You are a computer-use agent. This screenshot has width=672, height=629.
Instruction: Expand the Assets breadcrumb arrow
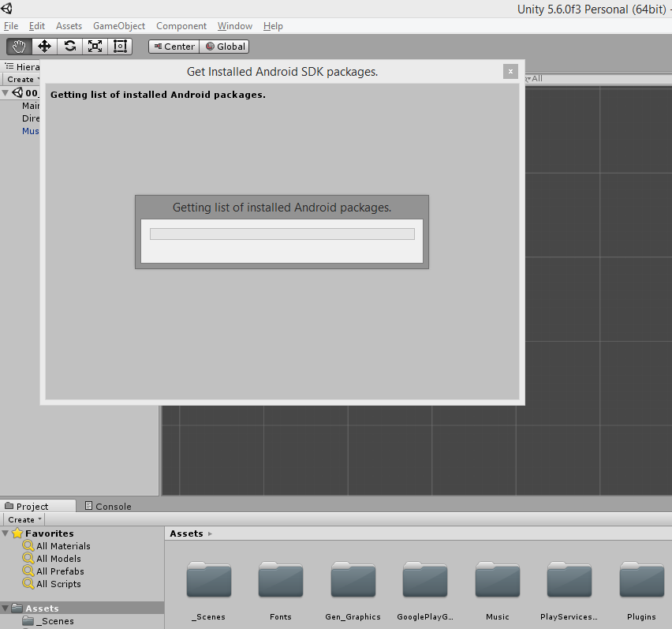click(210, 534)
